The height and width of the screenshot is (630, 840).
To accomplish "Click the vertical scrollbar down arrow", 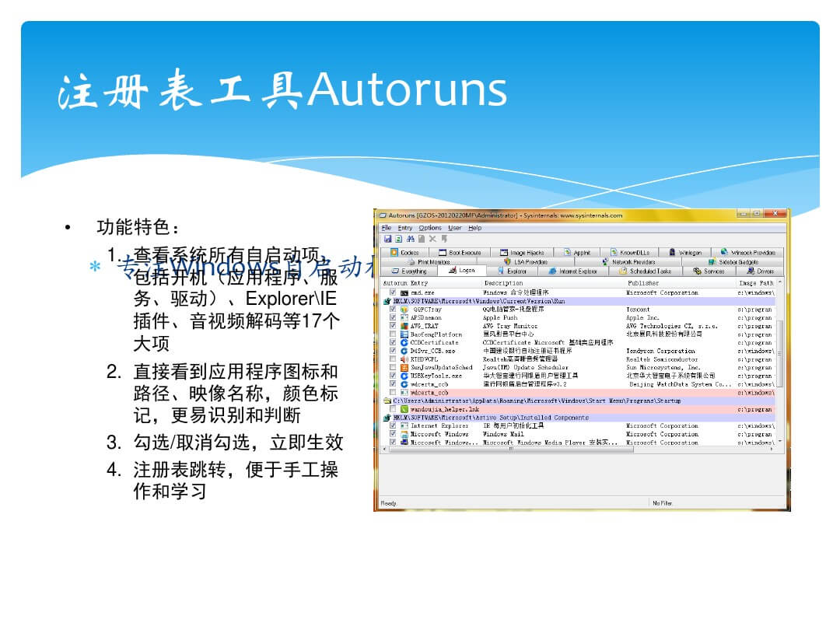I will 780,441.
